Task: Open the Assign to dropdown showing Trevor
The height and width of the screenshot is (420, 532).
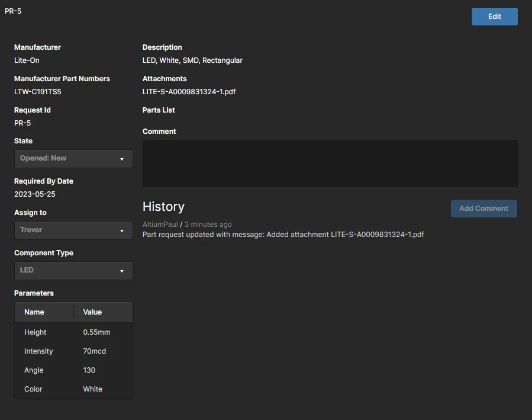Action: pos(73,230)
